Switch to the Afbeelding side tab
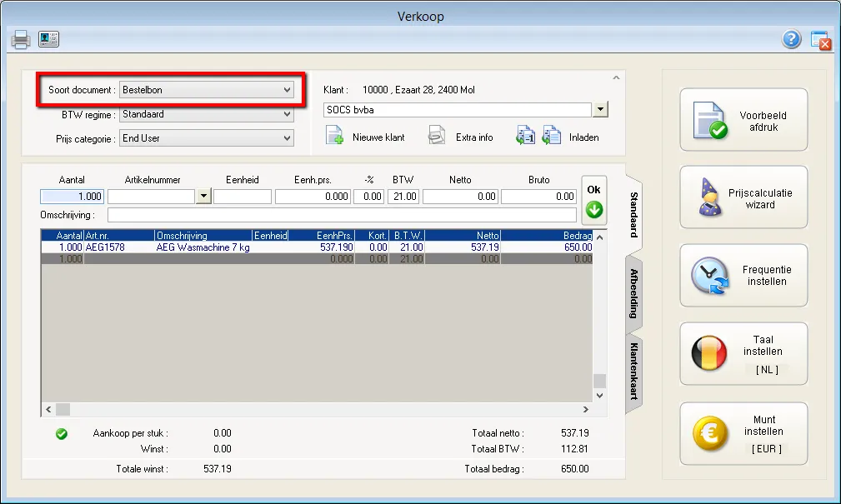The height and width of the screenshot is (504, 841). pos(634,293)
